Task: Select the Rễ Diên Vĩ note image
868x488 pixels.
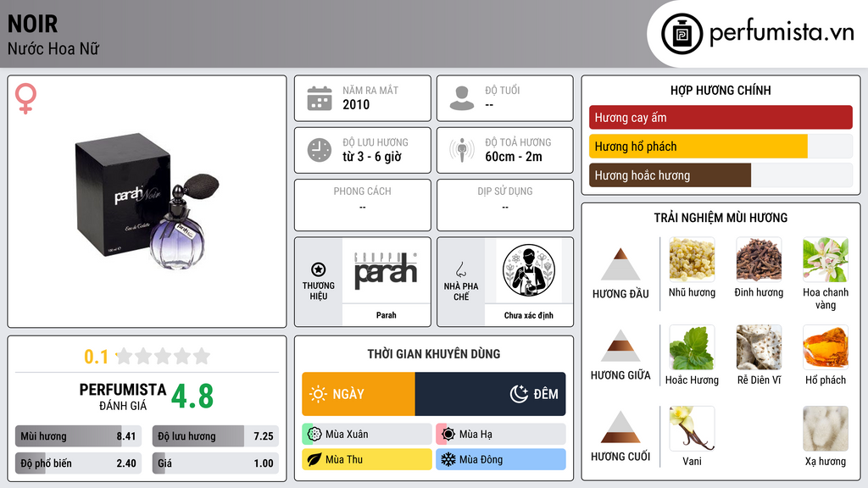Action: (x=759, y=347)
